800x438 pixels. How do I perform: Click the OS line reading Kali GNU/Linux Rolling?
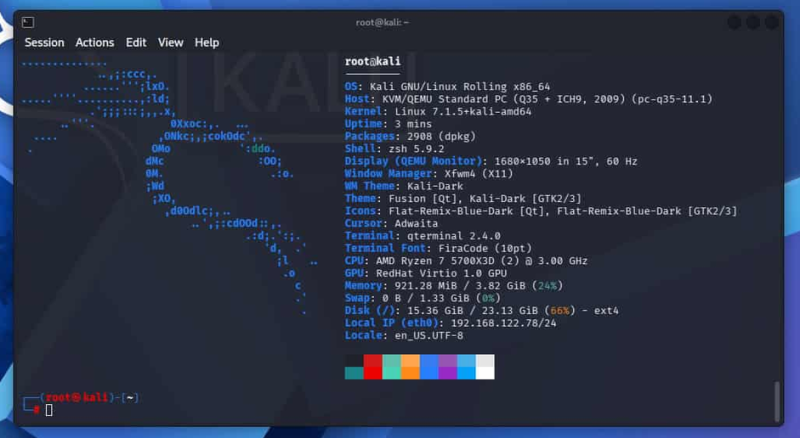tap(447, 87)
